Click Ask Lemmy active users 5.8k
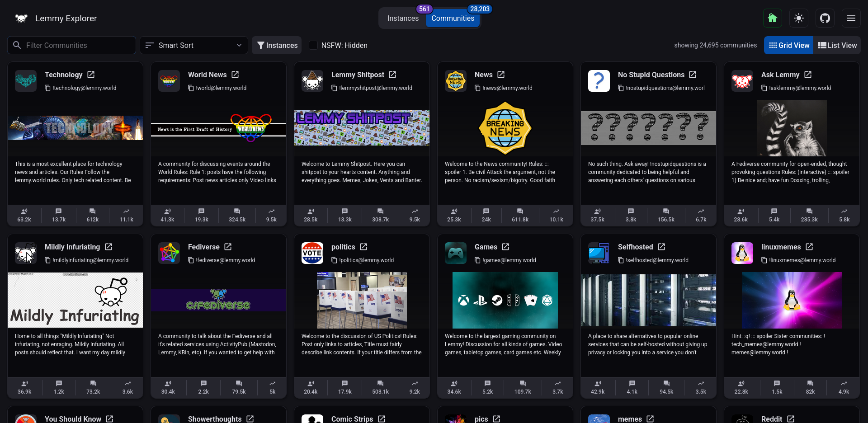868x423 pixels. coord(844,215)
